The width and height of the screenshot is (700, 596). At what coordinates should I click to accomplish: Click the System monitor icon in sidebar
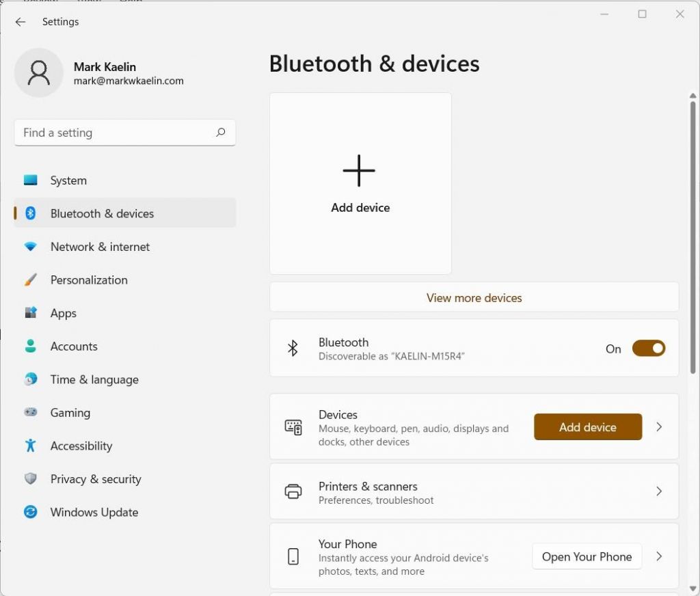[x=31, y=180]
